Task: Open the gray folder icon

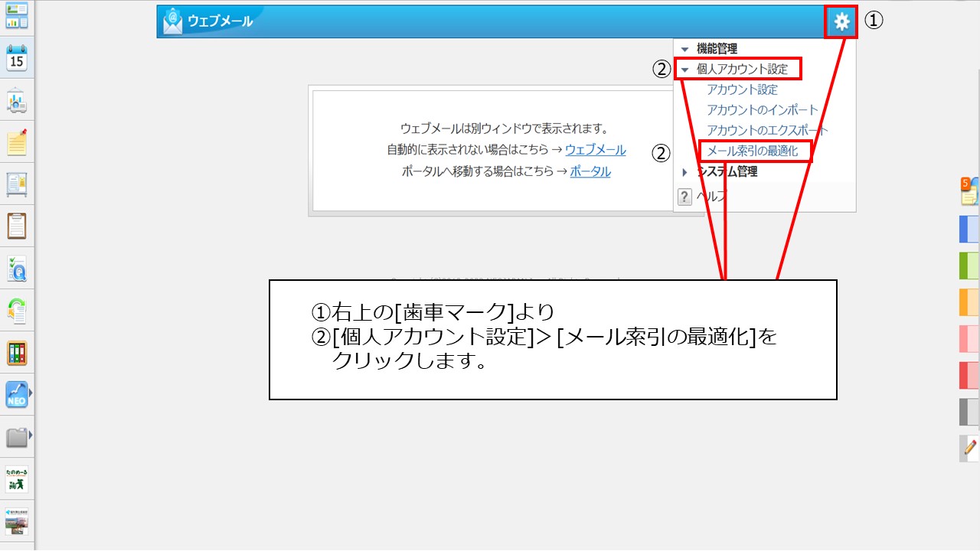Action: pos(16,437)
